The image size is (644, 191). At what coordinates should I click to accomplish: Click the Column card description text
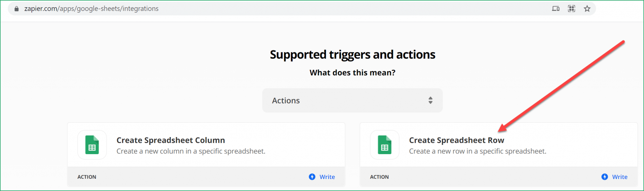191,151
